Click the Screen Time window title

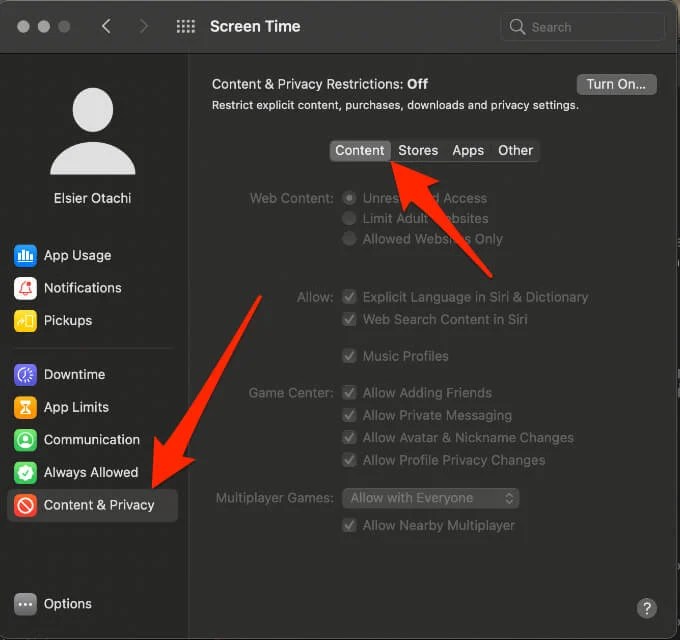[x=255, y=26]
